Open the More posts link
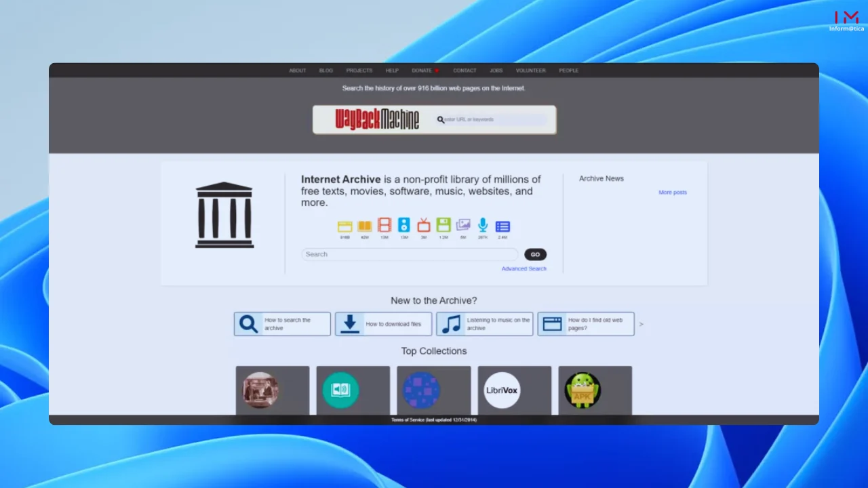Image resolution: width=868 pixels, height=488 pixels. (x=673, y=192)
